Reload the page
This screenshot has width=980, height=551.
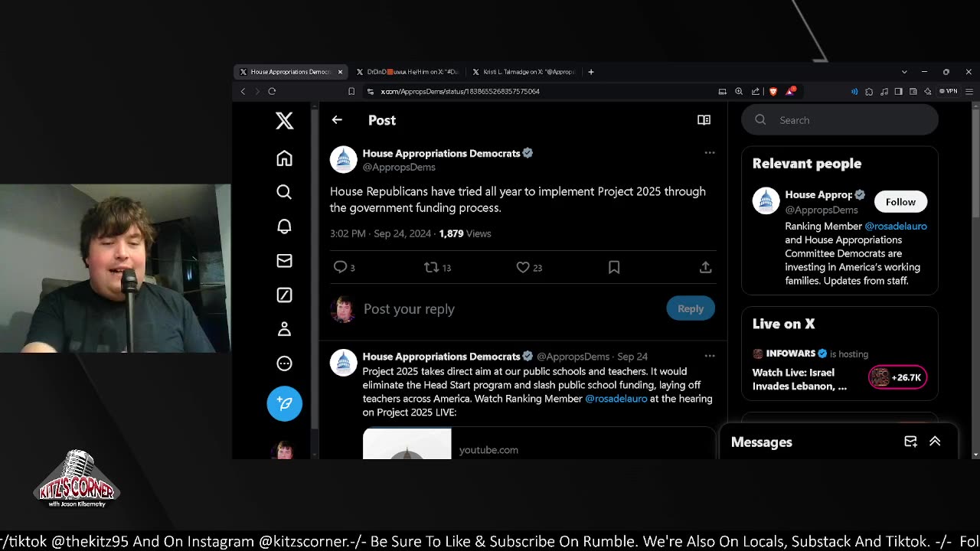[272, 91]
